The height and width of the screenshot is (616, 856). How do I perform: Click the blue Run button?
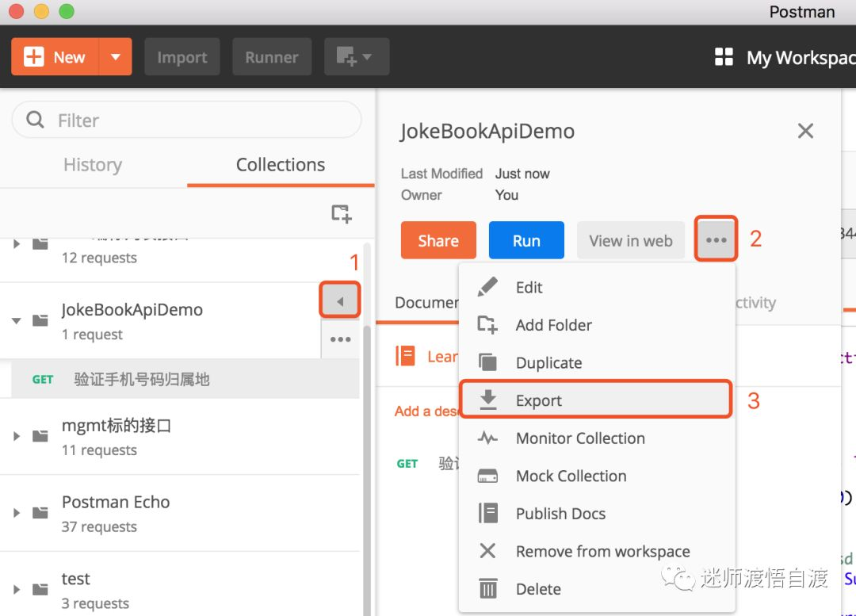tap(526, 240)
